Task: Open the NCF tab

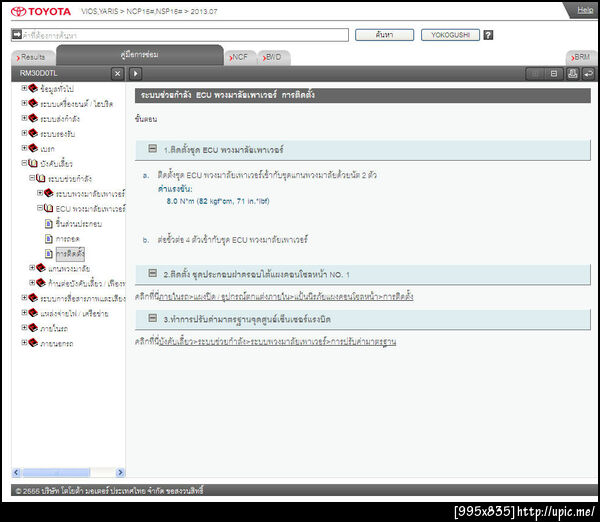Action: 240,57
